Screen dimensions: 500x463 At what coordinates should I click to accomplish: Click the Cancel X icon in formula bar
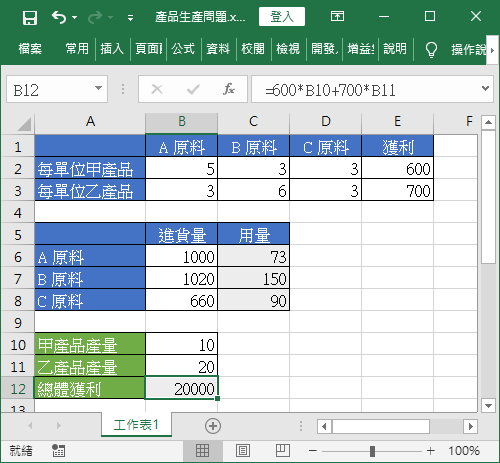click(x=157, y=89)
